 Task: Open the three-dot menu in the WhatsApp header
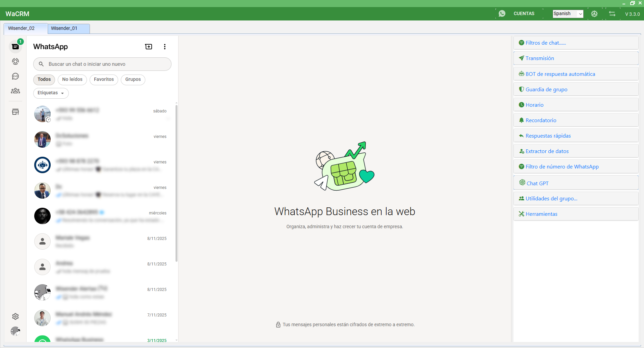164,47
